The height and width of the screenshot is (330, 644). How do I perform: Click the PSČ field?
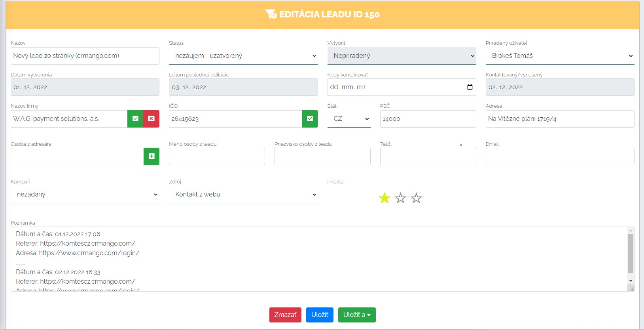tap(428, 119)
